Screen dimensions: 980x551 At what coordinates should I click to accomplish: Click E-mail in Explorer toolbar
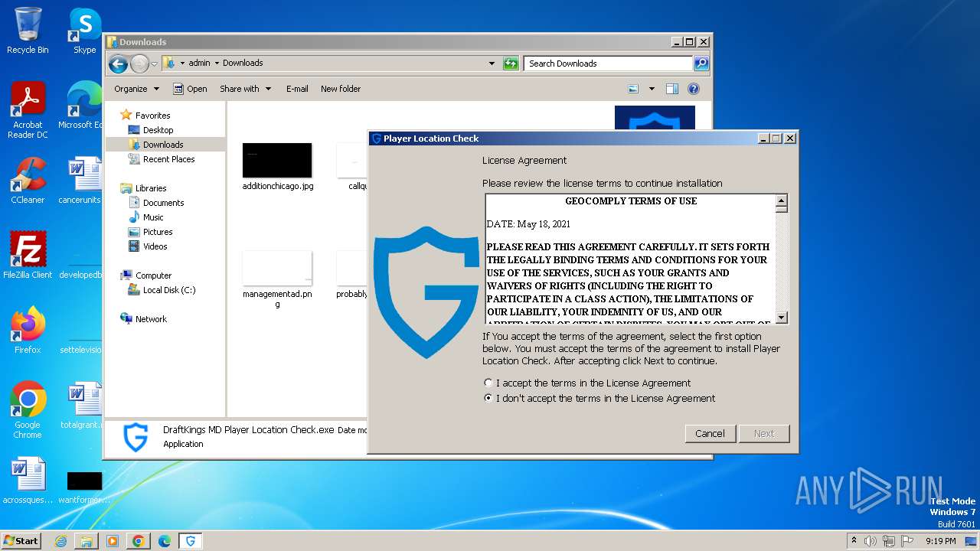tap(297, 89)
